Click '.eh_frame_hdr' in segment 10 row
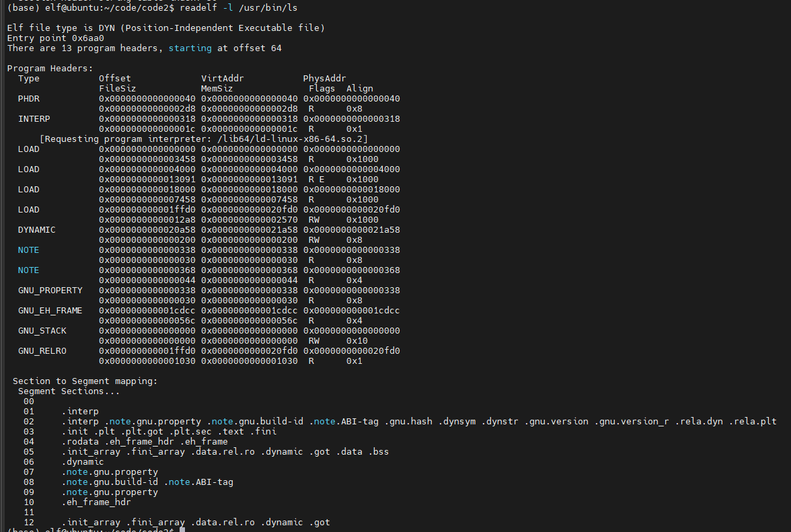The image size is (791, 532). 96,502
